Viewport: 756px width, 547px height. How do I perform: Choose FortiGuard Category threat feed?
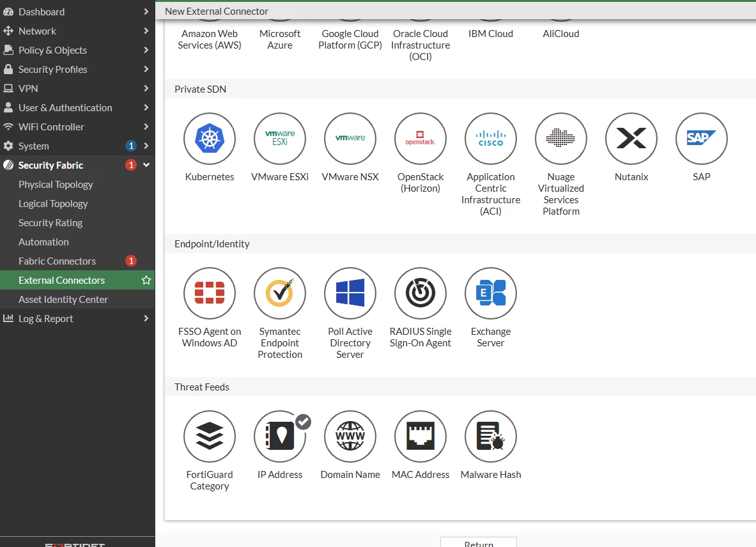click(x=209, y=436)
